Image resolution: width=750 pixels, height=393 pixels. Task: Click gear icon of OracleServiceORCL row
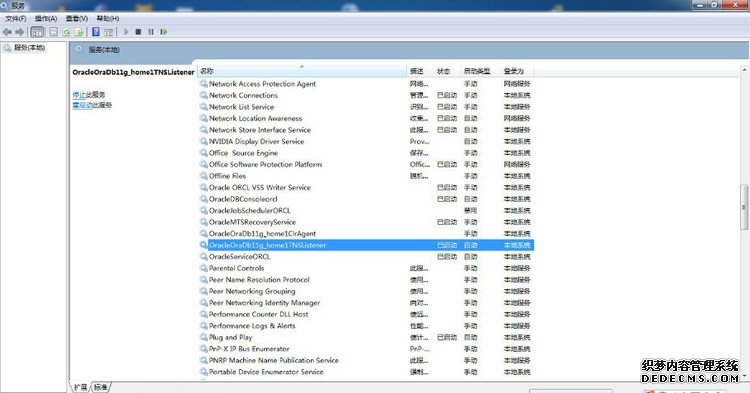pos(204,256)
